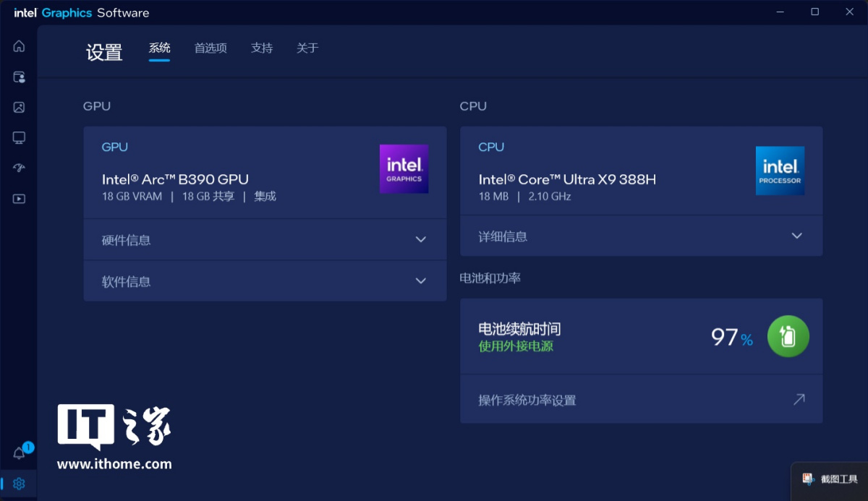Click the Media/image icon in sidebar
Viewport: 868px width, 501px height.
click(19, 107)
